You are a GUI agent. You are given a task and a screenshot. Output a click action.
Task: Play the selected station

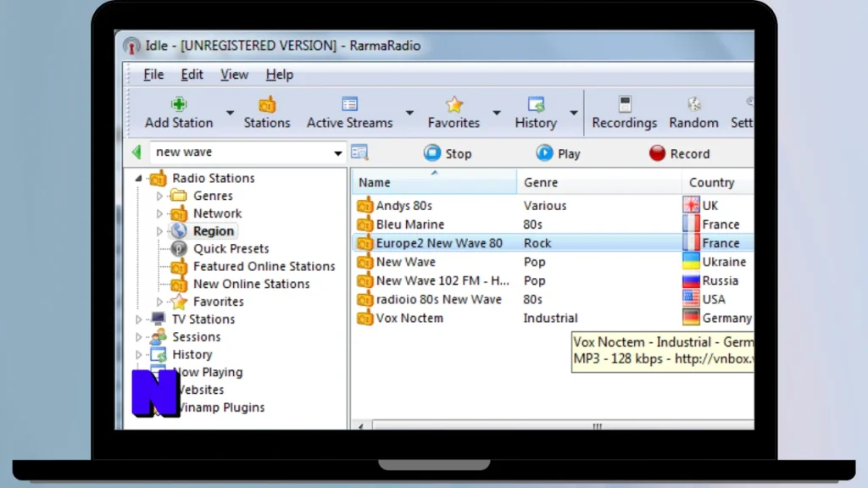tap(558, 153)
